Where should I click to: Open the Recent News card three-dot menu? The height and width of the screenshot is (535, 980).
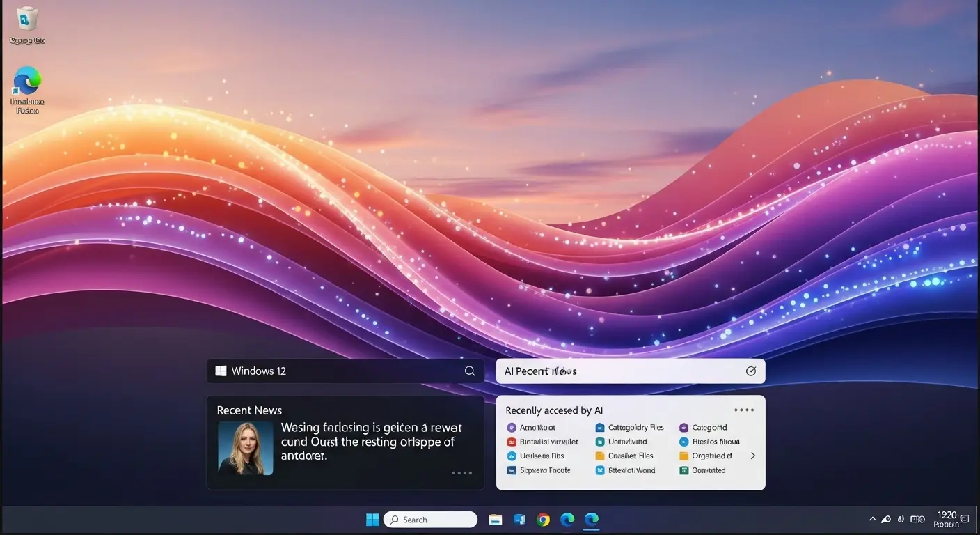pyautogui.click(x=462, y=473)
